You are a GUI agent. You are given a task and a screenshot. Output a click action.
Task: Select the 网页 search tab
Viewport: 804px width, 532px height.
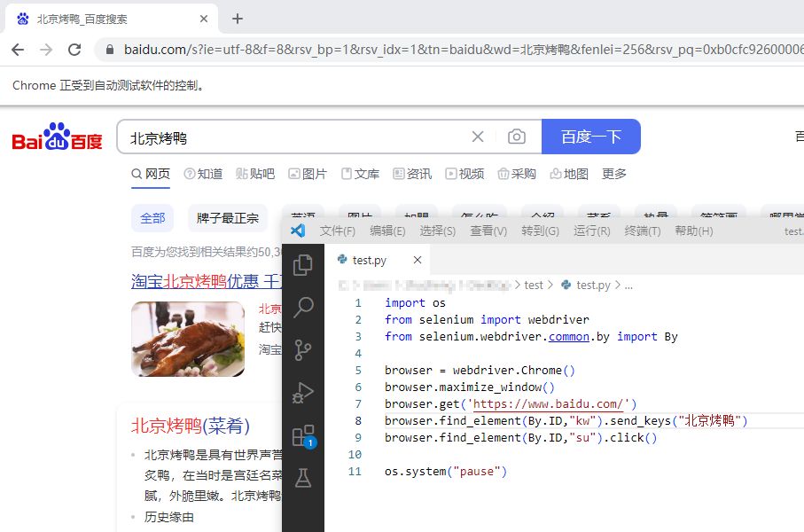click(151, 174)
